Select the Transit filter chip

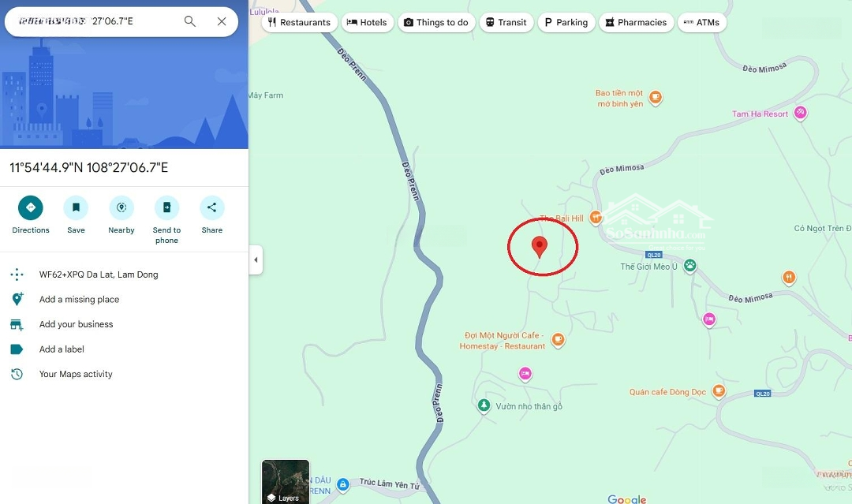pos(506,22)
